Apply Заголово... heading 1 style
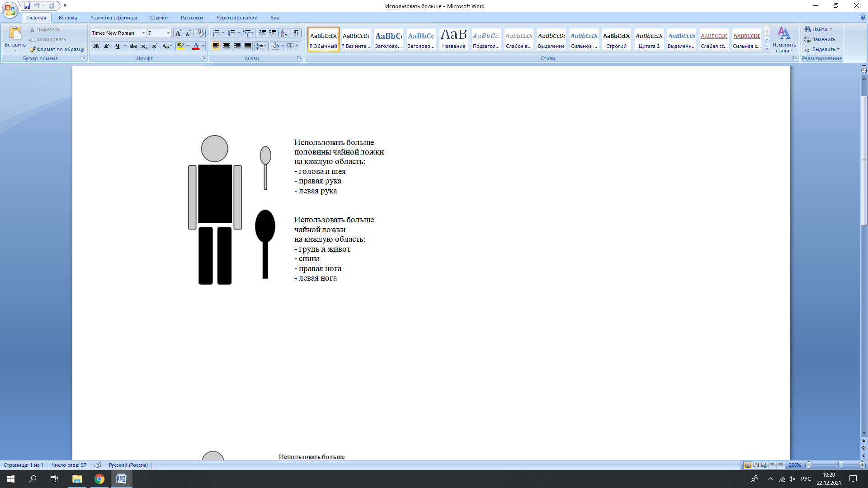 388,39
